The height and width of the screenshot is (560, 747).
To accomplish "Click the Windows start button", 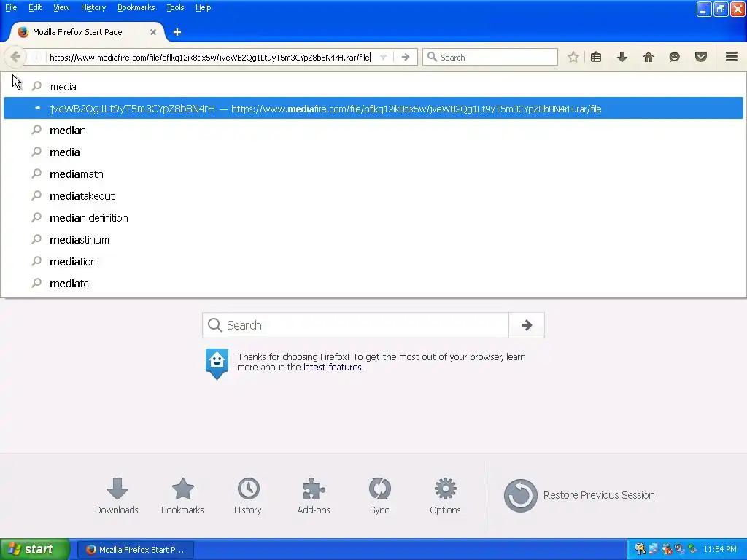I will [35, 549].
